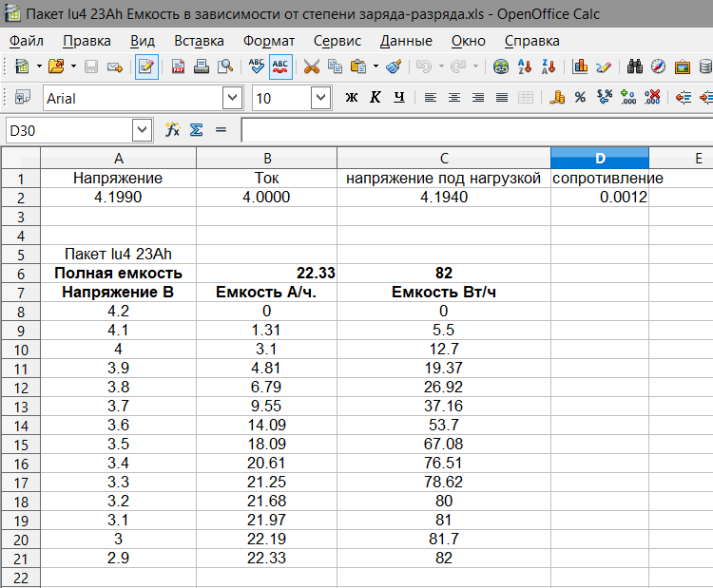The height and width of the screenshot is (588, 713).
Task: Expand the Name Box cell reference dropdown
Action: coord(142,129)
